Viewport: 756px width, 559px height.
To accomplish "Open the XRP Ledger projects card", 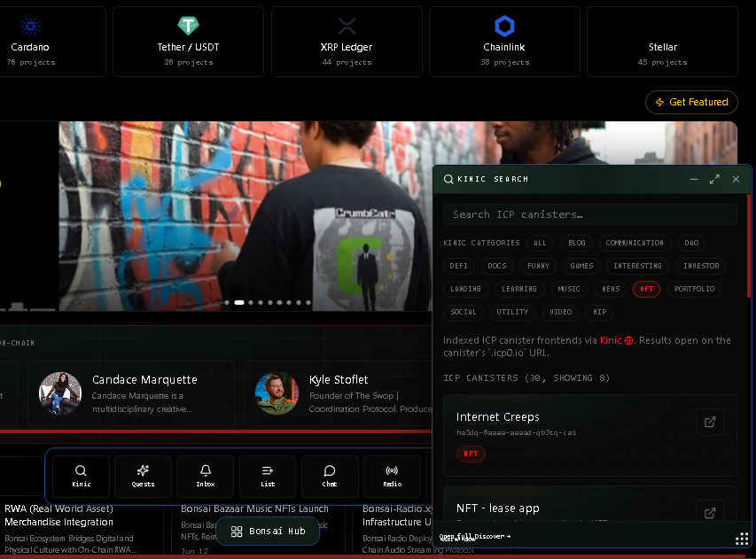I will [347, 42].
